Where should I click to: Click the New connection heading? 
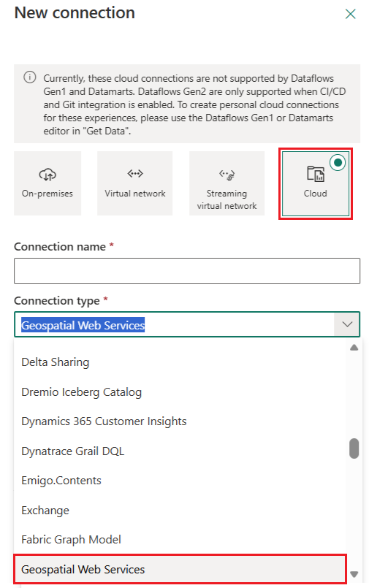[75, 12]
